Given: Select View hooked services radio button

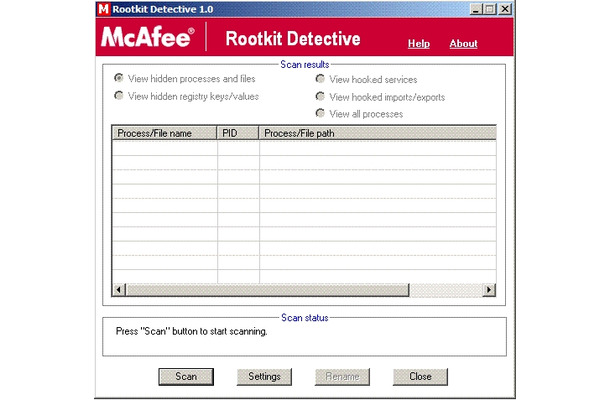Looking at the screenshot, I should 320,79.
